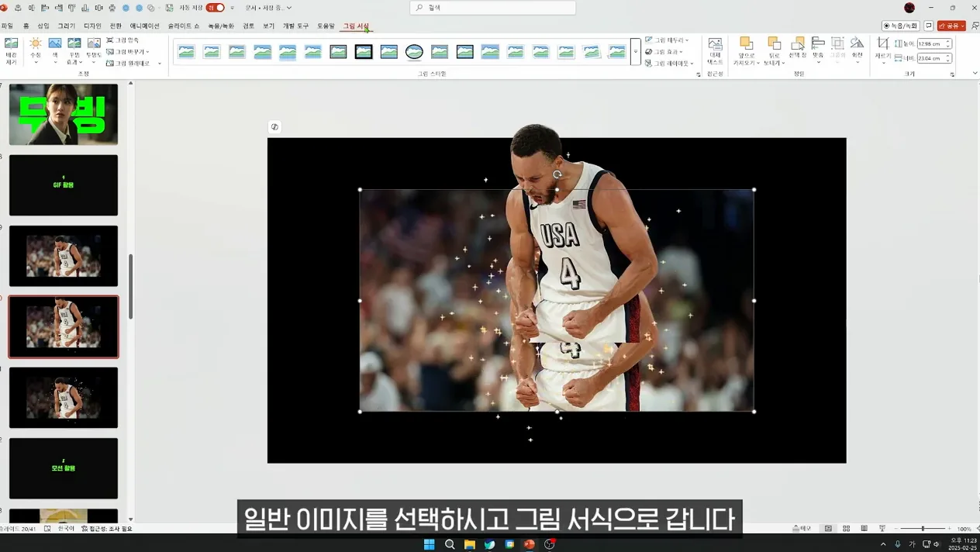Switch to the 그림 서식 tab

point(356,26)
